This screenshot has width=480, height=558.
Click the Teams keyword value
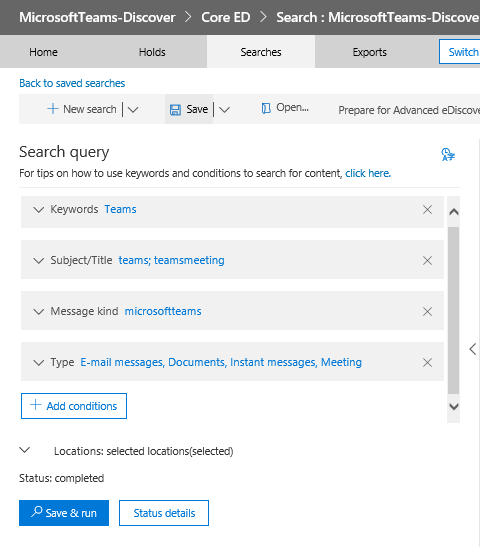click(x=120, y=209)
